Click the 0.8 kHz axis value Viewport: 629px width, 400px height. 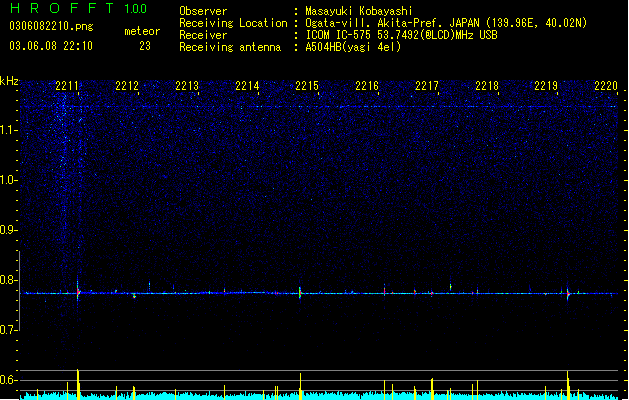click(x=8, y=280)
